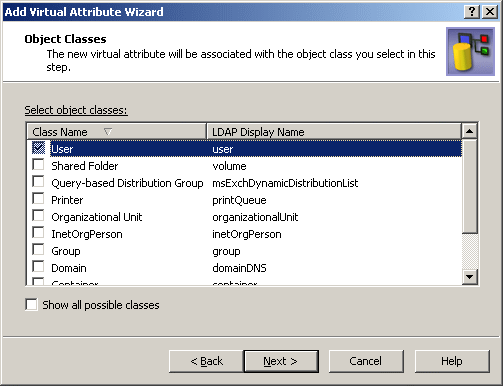Screen dimensions: 503x386
Task: Go to the Next wizard step
Action: (281, 361)
